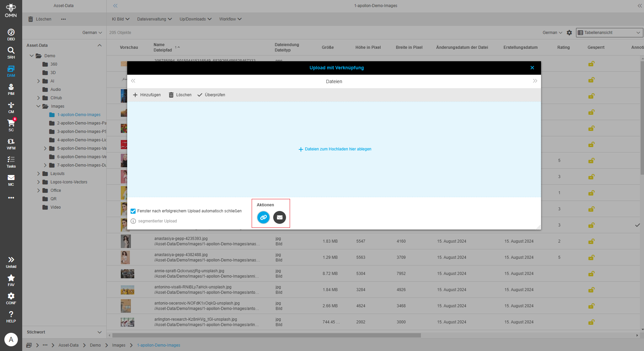This screenshot has height=351, width=644.
Task: Open the Workflow menu
Action: [230, 19]
